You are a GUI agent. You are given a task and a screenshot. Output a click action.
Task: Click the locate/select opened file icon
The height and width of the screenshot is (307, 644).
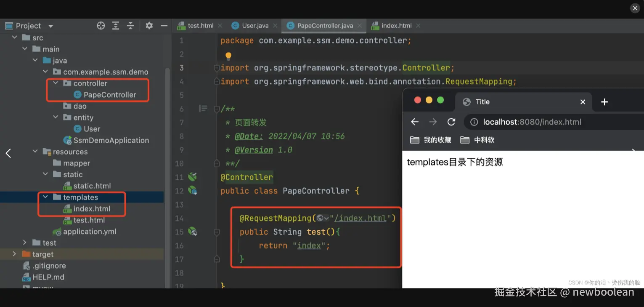point(101,26)
